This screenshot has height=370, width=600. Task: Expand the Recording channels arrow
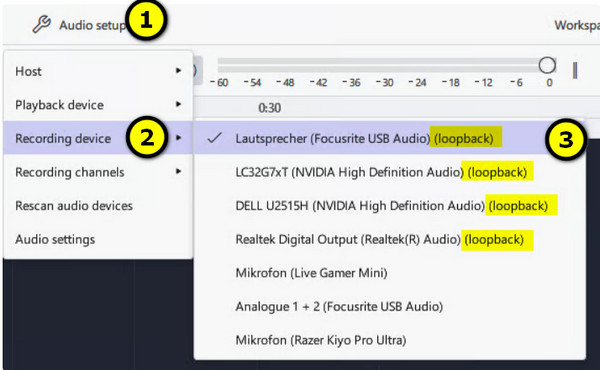[x=178, y=171]
